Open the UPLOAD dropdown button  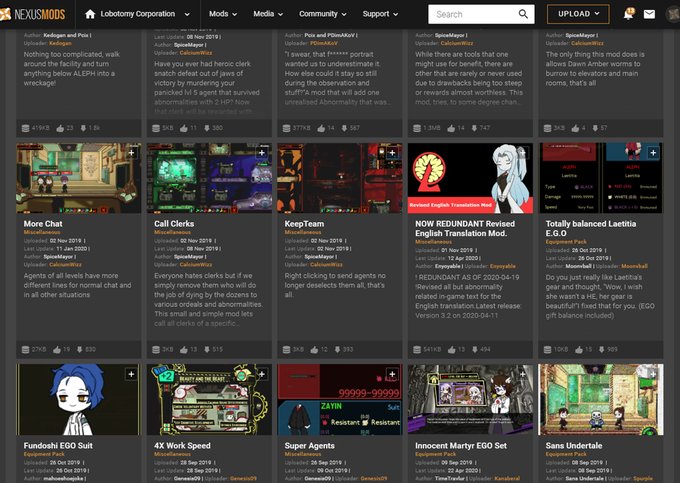pyautogui.click(x=578, y=14)
